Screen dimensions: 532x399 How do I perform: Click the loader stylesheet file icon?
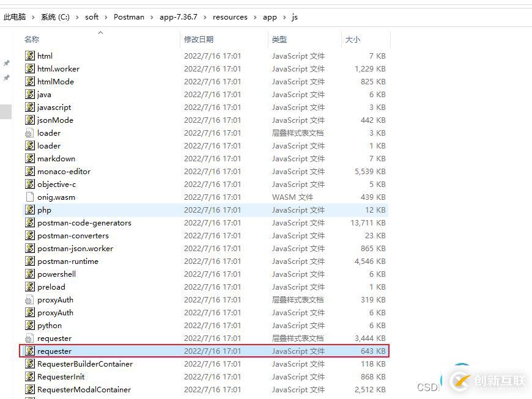29,133
